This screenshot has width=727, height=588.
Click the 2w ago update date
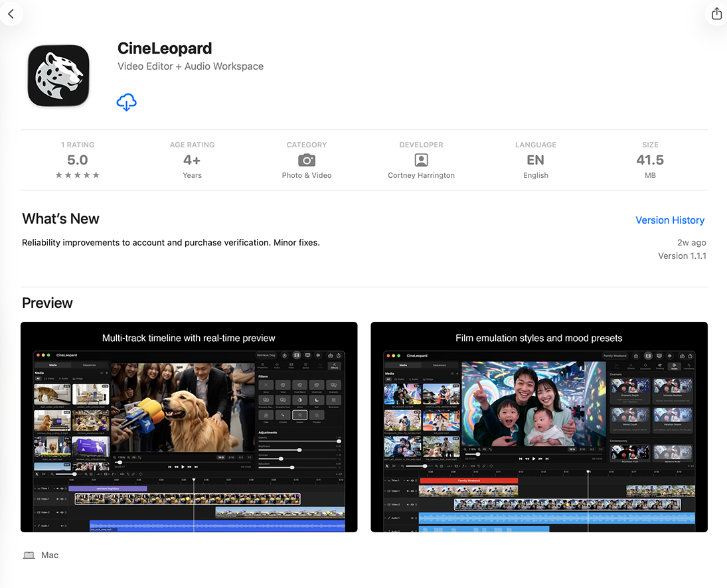pos(691,242)
